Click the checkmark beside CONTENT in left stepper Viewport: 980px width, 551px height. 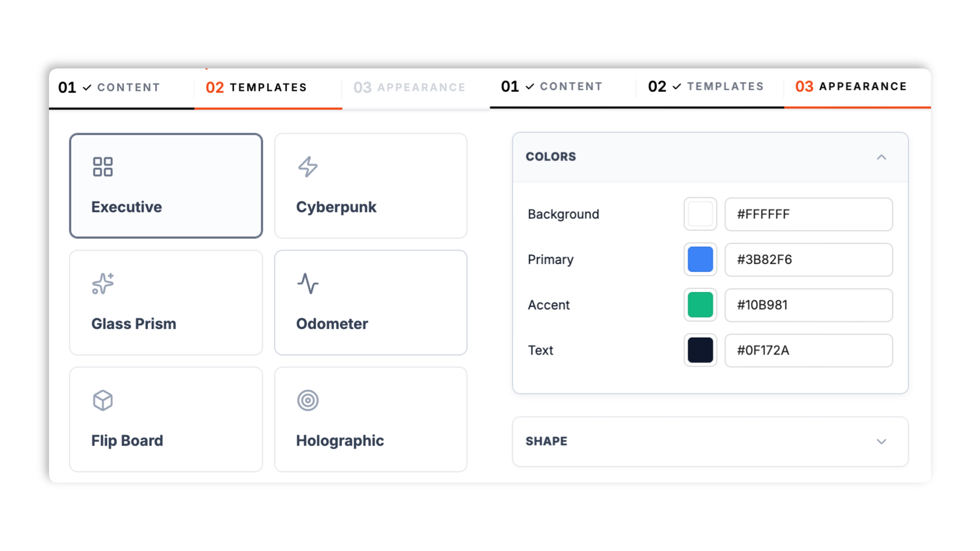tap(87, 88)
